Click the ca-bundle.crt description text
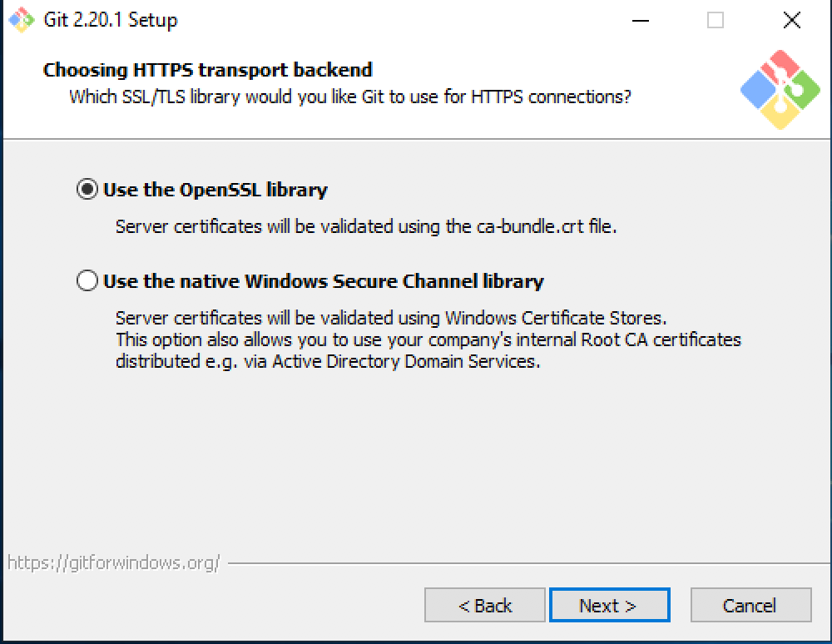 [366, 226]
